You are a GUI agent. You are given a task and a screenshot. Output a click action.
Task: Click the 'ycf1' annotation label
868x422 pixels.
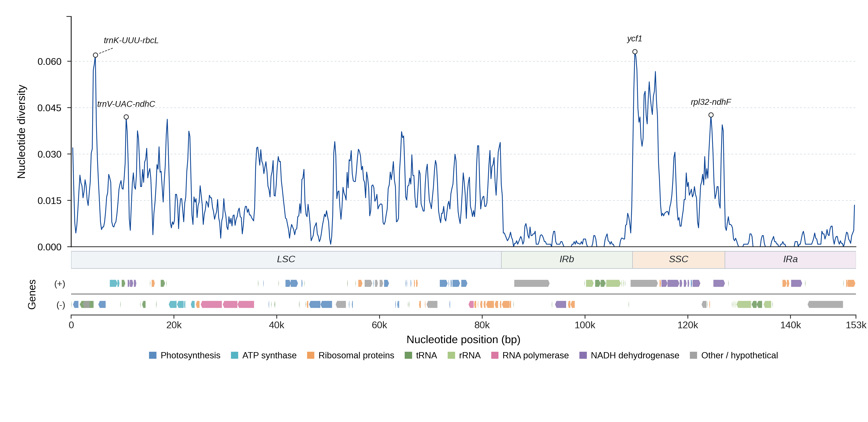[634, 39]
